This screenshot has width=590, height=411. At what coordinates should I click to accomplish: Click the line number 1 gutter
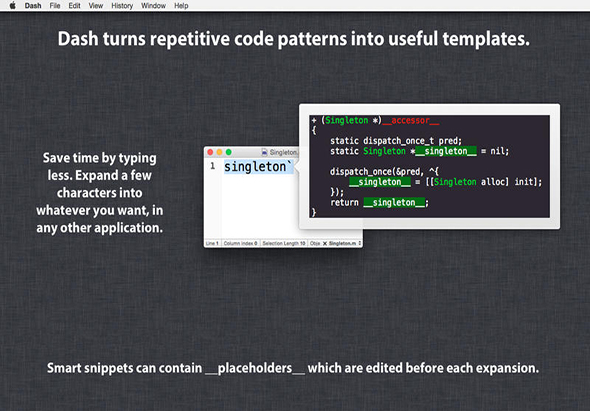(213, 166)
